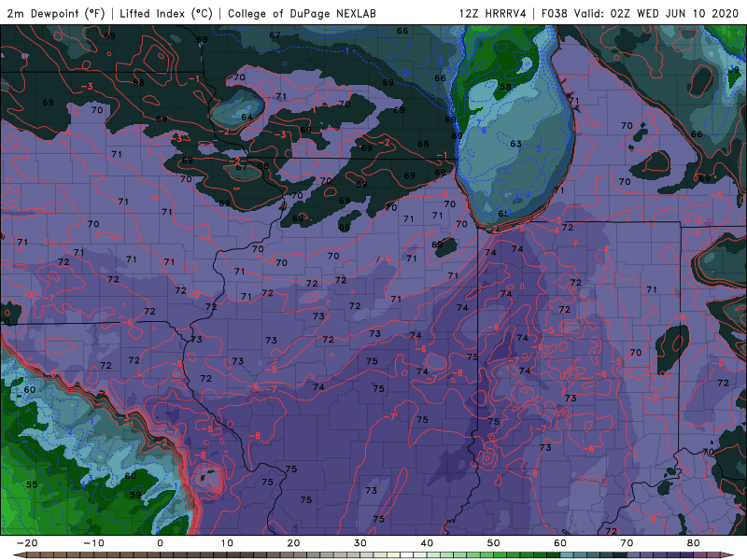
Task: Click the 30 label on color scale
Action: click(x=360, y=543)
